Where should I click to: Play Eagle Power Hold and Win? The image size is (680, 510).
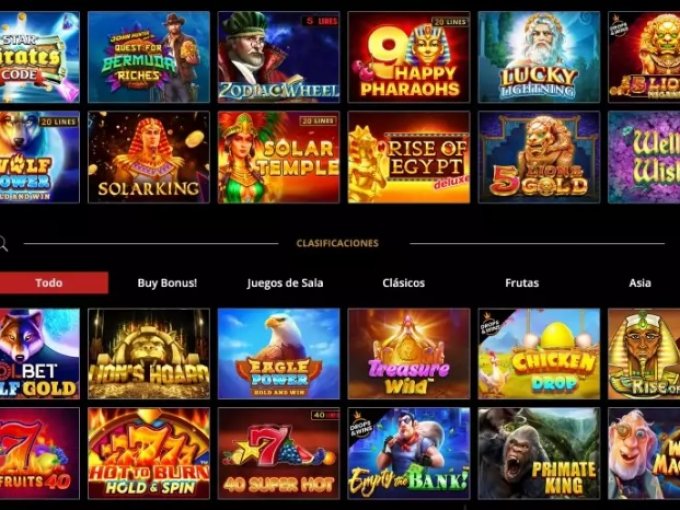pos(279,353)
